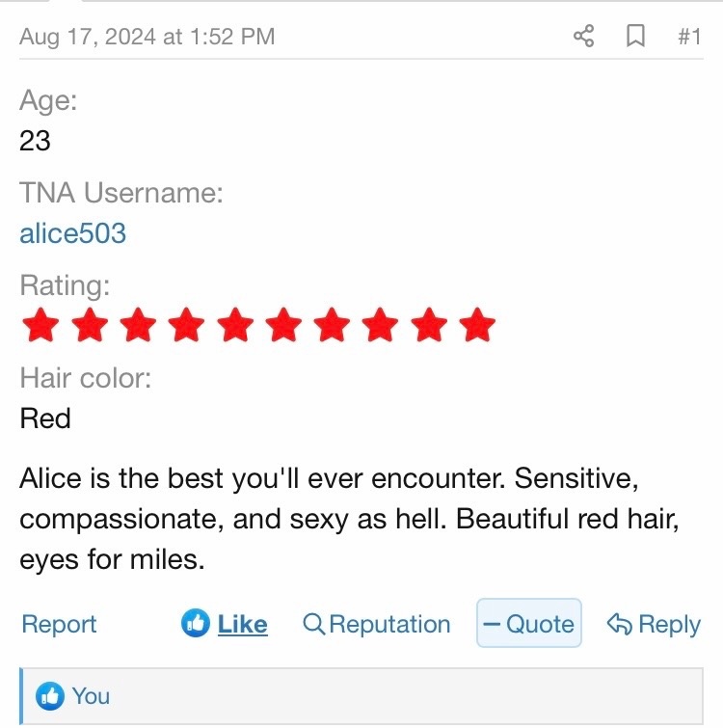This screenshot has width=723, height=728.
Task: Toggle the Quote selection button
Action: click(529, 624)
